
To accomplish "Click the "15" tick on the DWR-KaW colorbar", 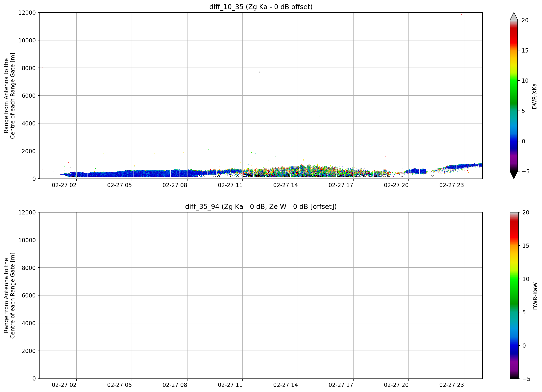I will tap(526, 246).
